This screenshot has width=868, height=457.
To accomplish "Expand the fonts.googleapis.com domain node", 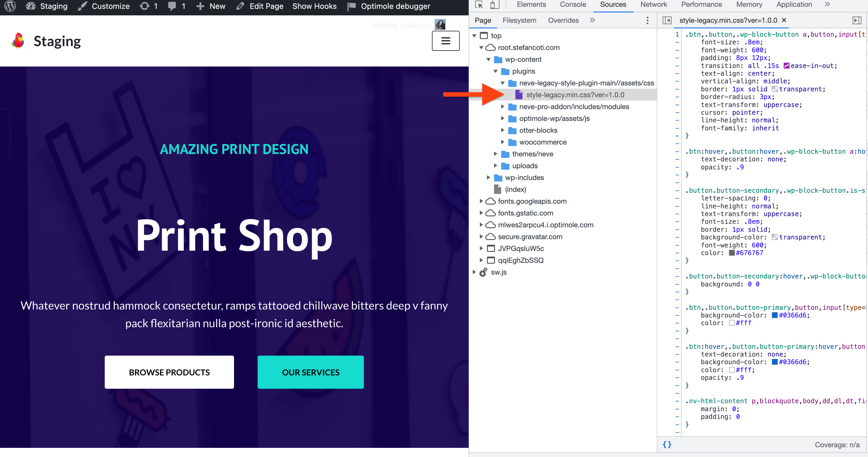I will click(x=481, y=201).
